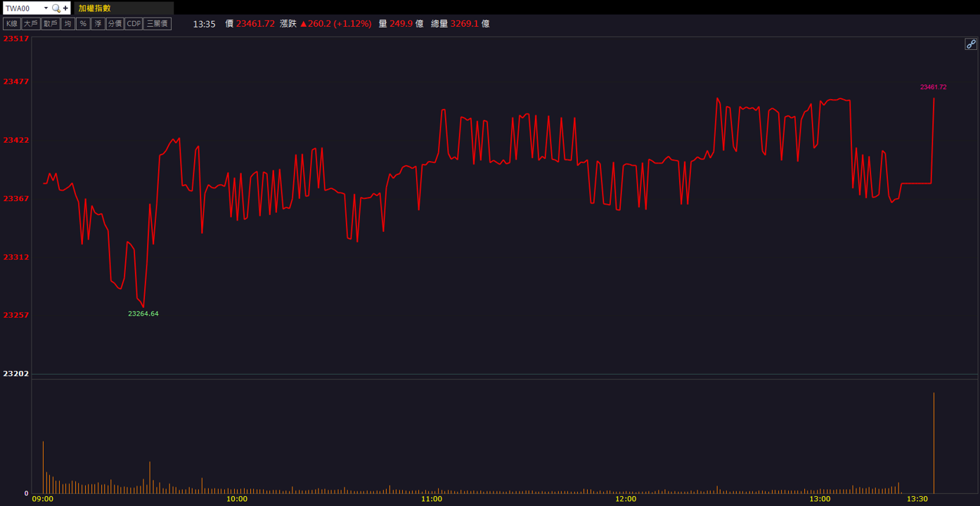
Task: Click the magnifier symbol search icon
Action: [56, 8]
